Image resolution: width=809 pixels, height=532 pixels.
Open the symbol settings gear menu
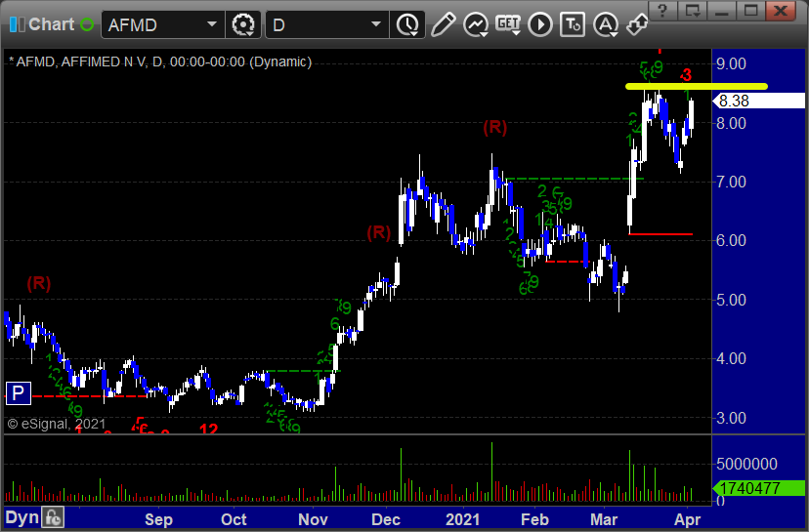click(243, 24)
